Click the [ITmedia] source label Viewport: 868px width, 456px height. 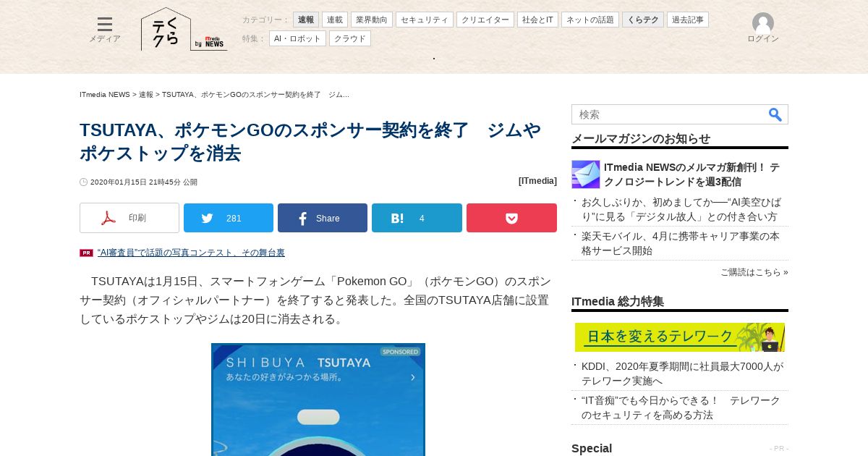click(537, 181)
